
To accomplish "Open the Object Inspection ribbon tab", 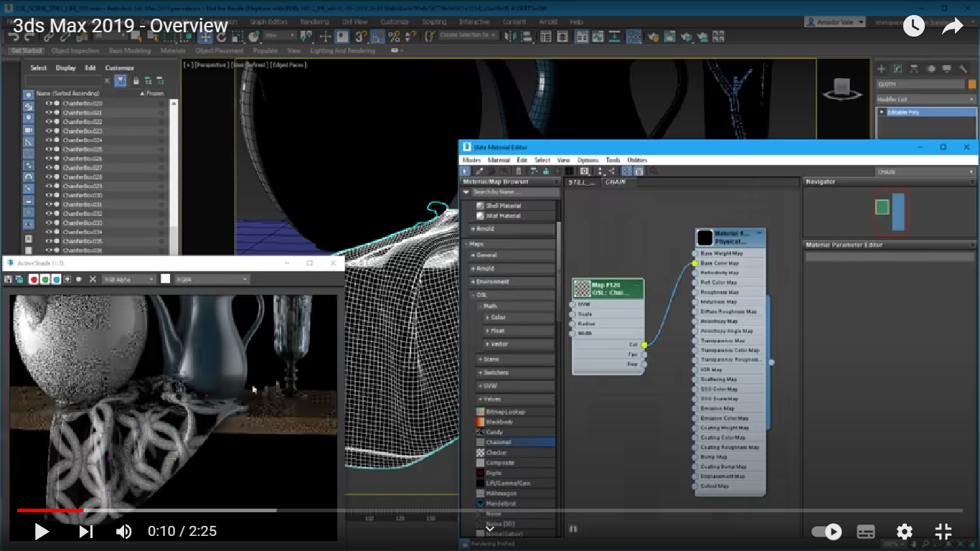I will pyautogui.click(x=75, y=51).
